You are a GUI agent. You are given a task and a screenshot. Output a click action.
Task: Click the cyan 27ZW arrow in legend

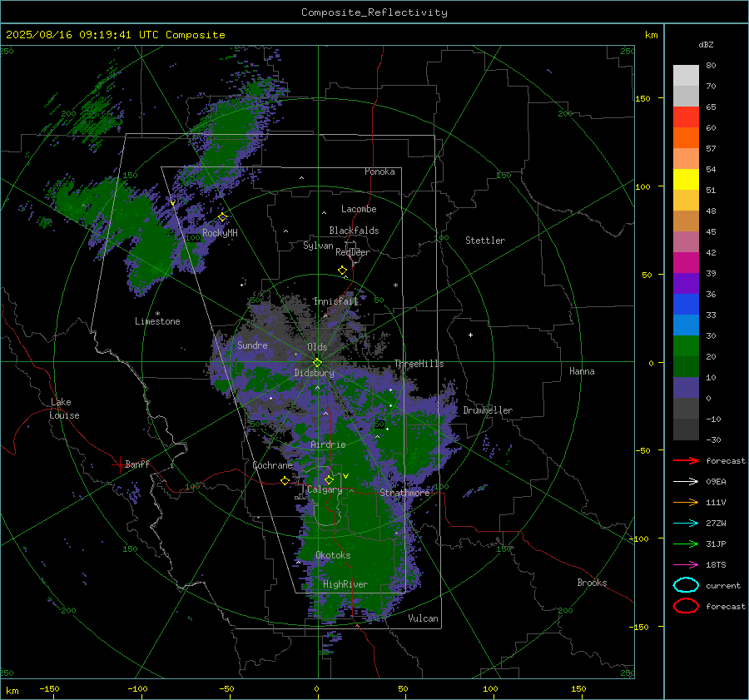click(x=686, y=524)
